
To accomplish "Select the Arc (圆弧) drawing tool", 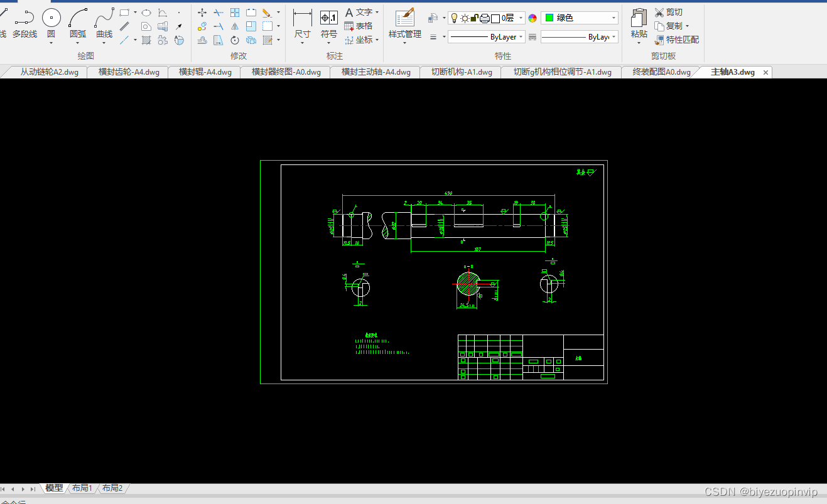I will coord(78,23).
